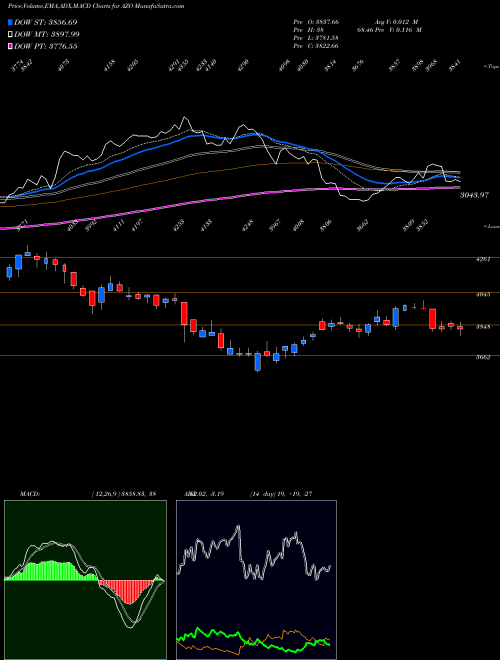Click the Avg V: 0.012 M value
The image size is (500, 660).
click(397, 22)
